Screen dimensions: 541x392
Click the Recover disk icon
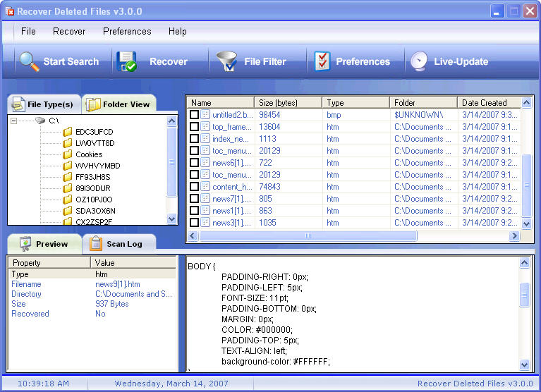click(x=127, y=61)
